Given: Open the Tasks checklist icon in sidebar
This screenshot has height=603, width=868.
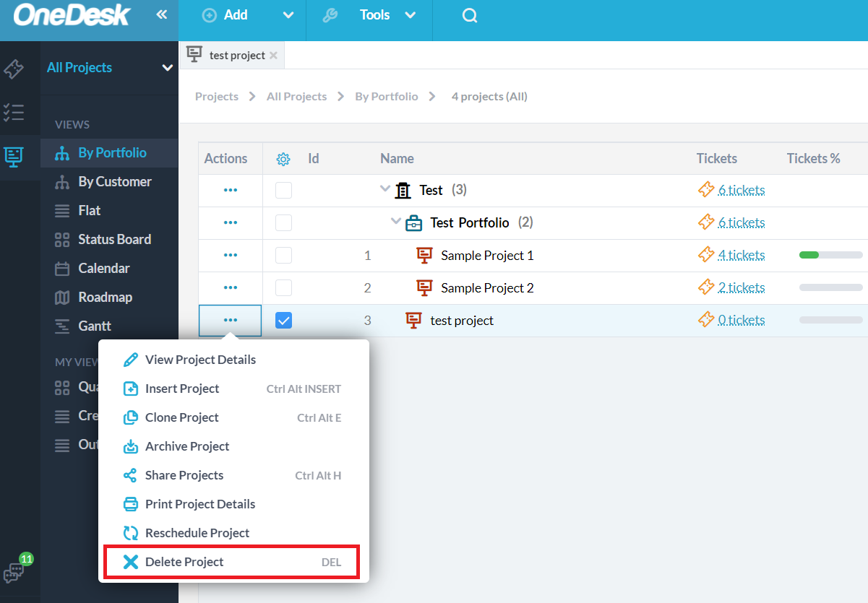Looking at the screenshot, I should pos(14,112).
